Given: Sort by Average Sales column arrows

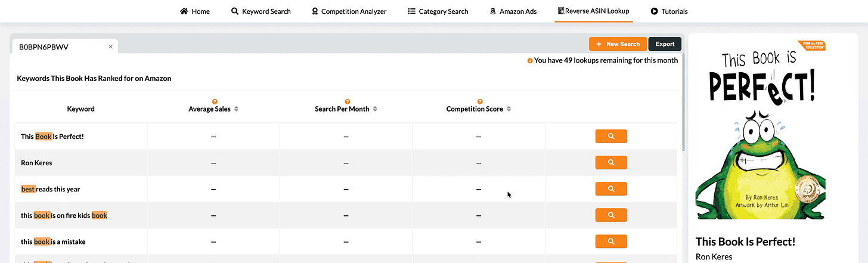Looking at the screenshot, I should [x=236, y=109].
